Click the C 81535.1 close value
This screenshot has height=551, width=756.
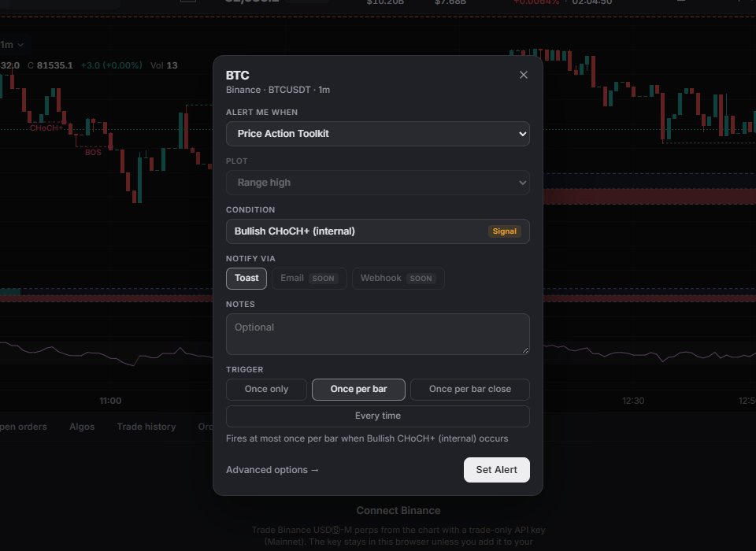tap(50, 65)
